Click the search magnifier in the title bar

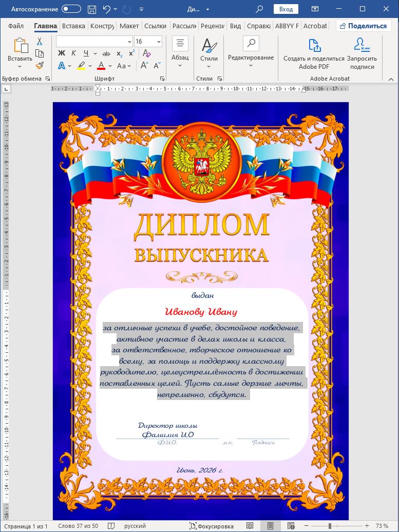pos(259,9)
